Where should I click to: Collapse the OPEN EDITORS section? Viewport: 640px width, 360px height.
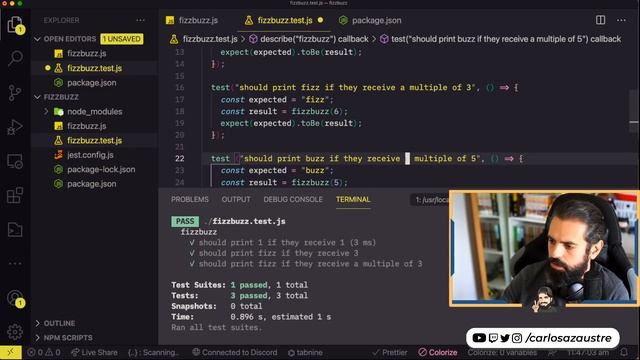coord(69,39)
